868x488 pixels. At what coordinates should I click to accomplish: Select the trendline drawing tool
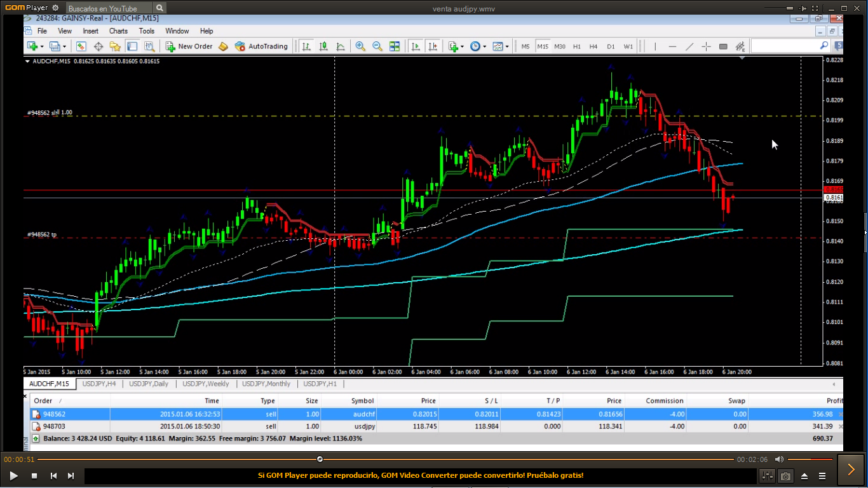[689, 46]
